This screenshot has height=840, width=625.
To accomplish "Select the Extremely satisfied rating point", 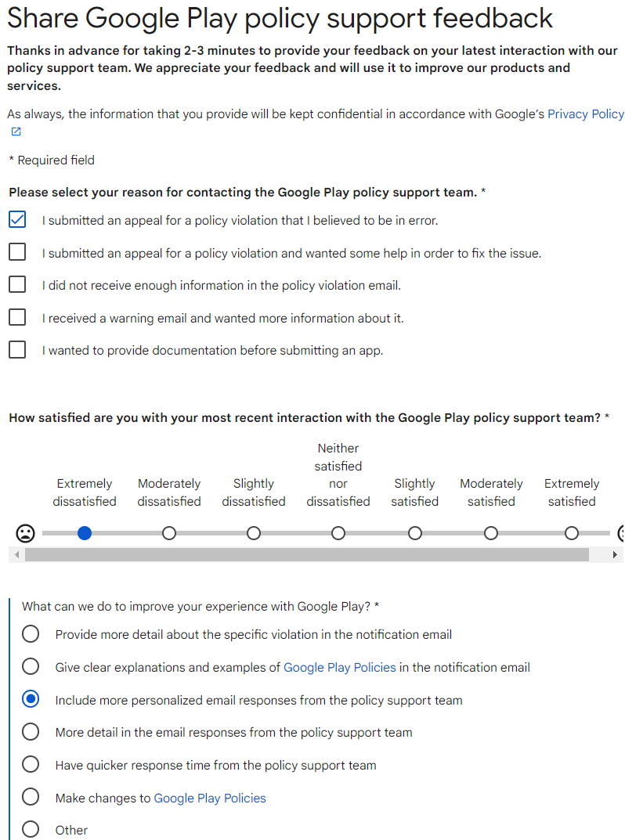I will click(572, 533).
